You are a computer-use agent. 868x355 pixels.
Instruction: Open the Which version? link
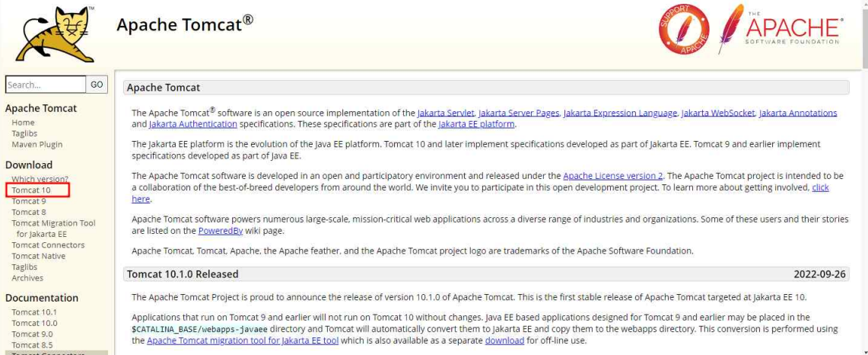[40, 179]
